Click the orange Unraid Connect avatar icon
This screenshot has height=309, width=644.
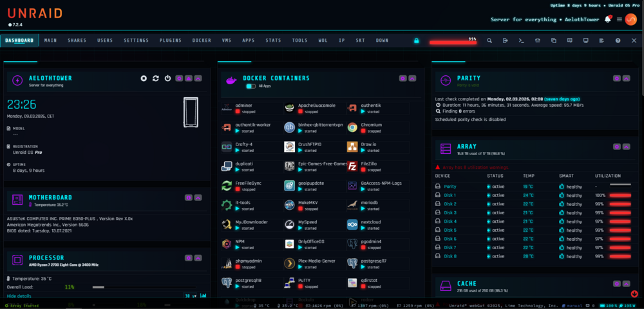(x=630, y=19)
